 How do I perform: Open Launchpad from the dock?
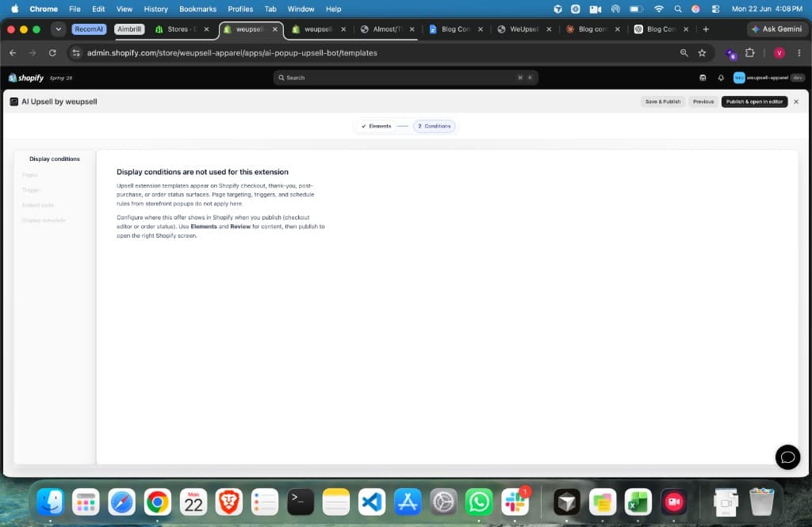[x=86, y=502]
